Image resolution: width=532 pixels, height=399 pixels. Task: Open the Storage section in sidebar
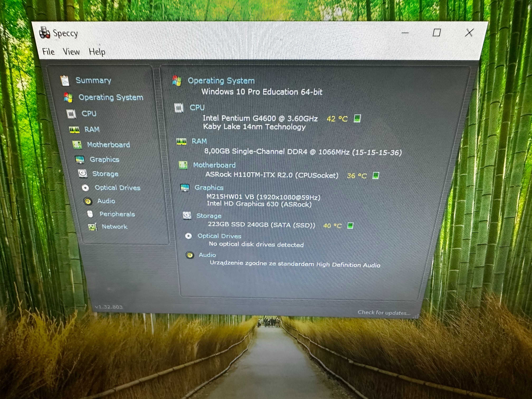105,174
